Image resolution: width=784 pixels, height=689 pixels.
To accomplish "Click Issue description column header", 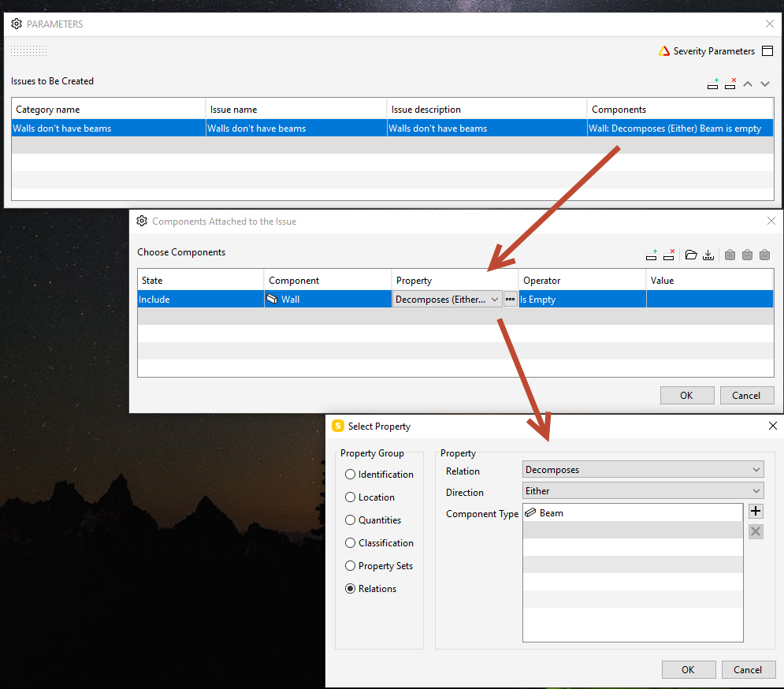I will pyautogui.click(x=487, y=110).
